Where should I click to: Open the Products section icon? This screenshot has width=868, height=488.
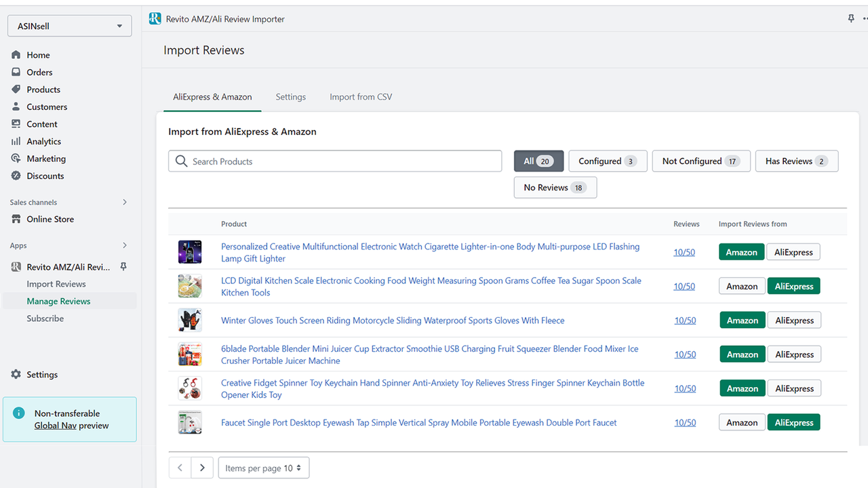[16, 89]
